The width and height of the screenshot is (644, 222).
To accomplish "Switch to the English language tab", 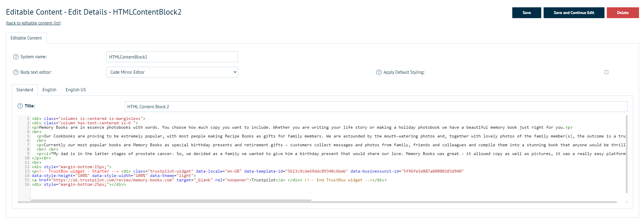I will pos(49,90).
